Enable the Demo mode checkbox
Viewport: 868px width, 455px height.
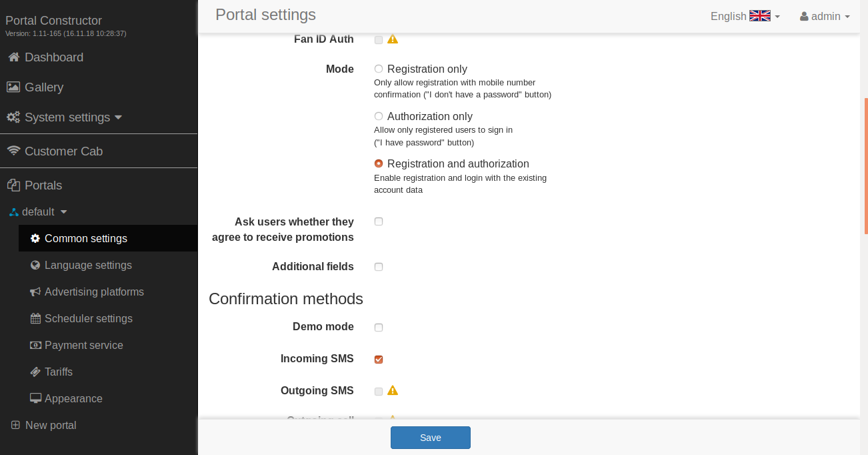379,328
